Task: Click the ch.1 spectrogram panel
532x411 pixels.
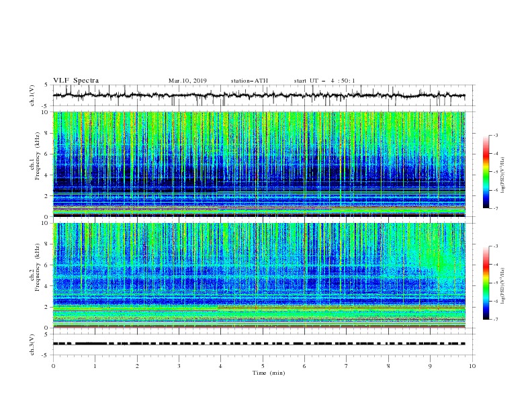Action: click(259, 164)
